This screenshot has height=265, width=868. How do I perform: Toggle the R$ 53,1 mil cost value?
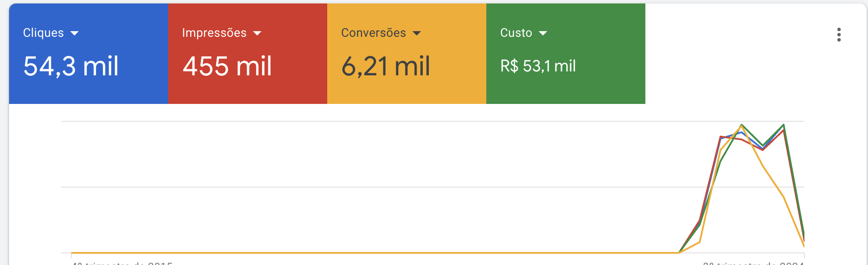538,66
